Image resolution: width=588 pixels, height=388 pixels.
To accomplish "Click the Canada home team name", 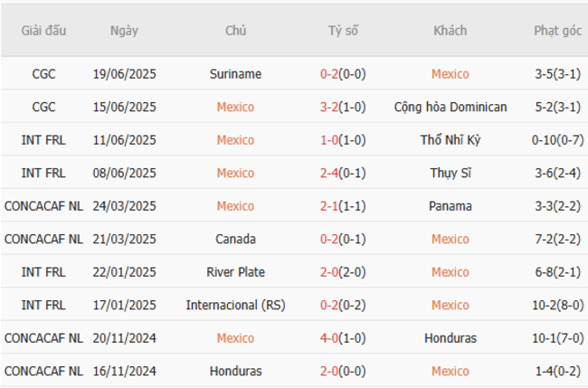I will (235, 239).
